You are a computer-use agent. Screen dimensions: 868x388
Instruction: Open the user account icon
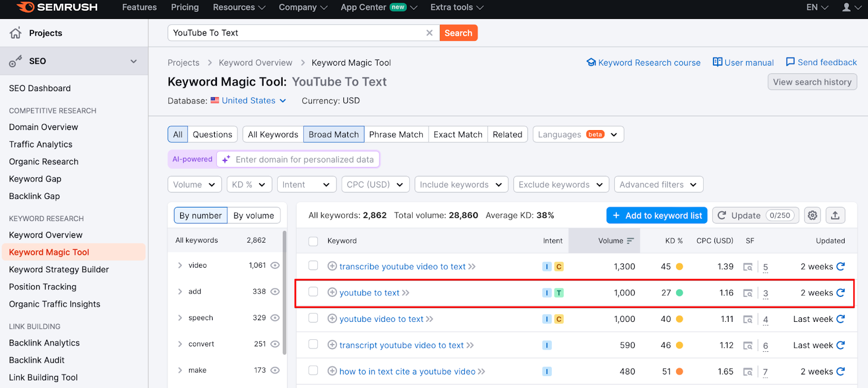(846, 7)
